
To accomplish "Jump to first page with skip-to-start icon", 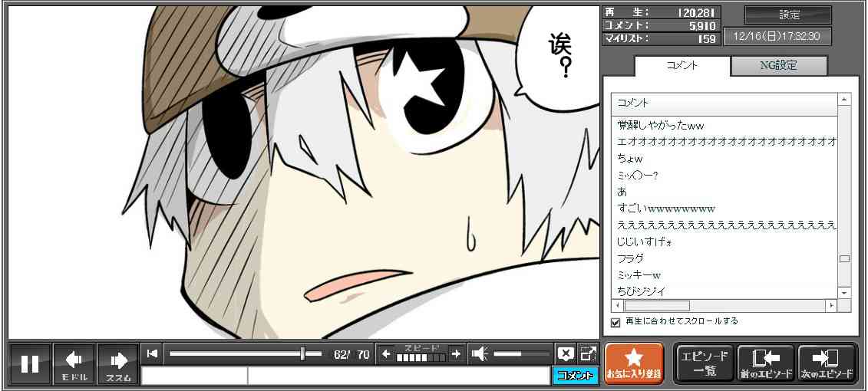I will (x=152, y=353).
